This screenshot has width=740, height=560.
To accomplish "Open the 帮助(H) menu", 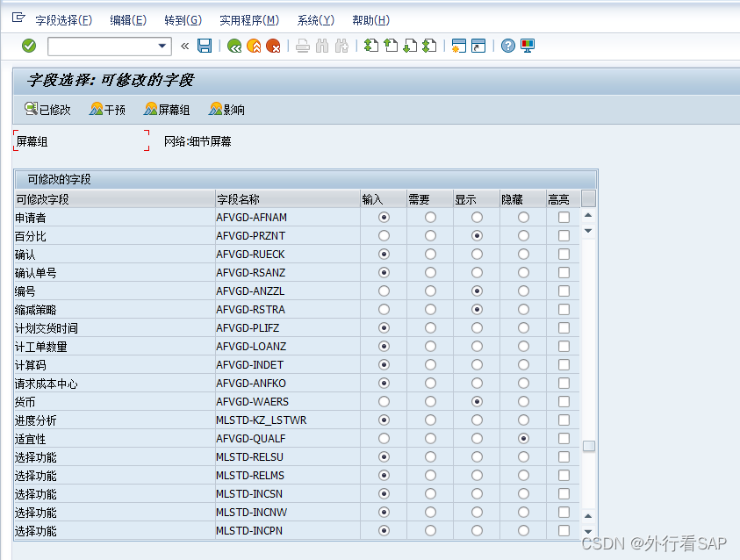I will 371,20.
